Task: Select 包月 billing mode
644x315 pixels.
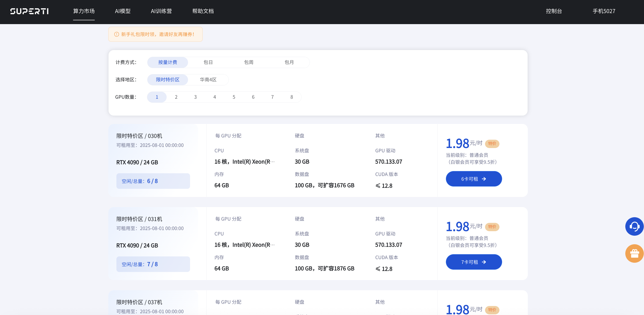Action: tap(289, 62)
